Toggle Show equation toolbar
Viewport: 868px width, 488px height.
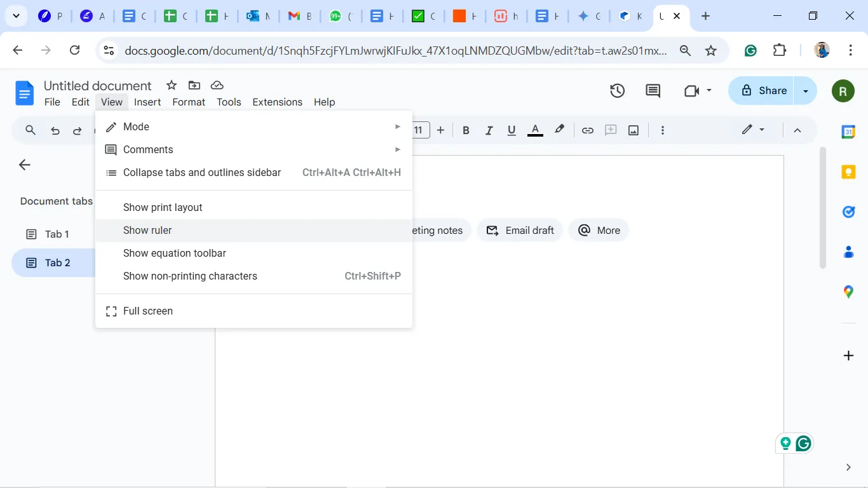(254, 254)
